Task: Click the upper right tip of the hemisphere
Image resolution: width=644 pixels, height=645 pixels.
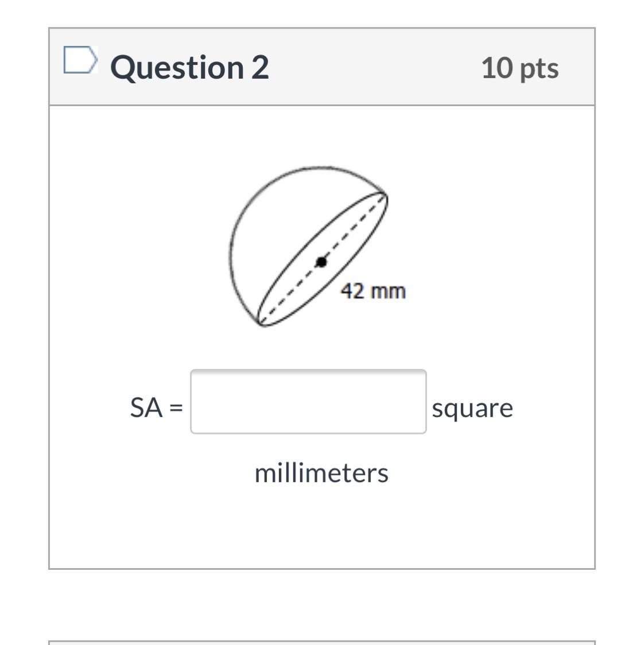Action: 385,195
